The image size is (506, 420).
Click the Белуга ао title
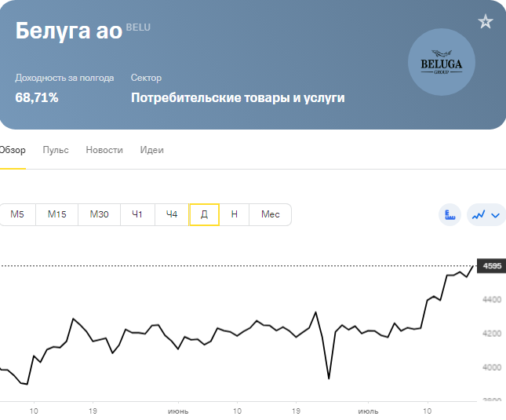tap(69, 31)
